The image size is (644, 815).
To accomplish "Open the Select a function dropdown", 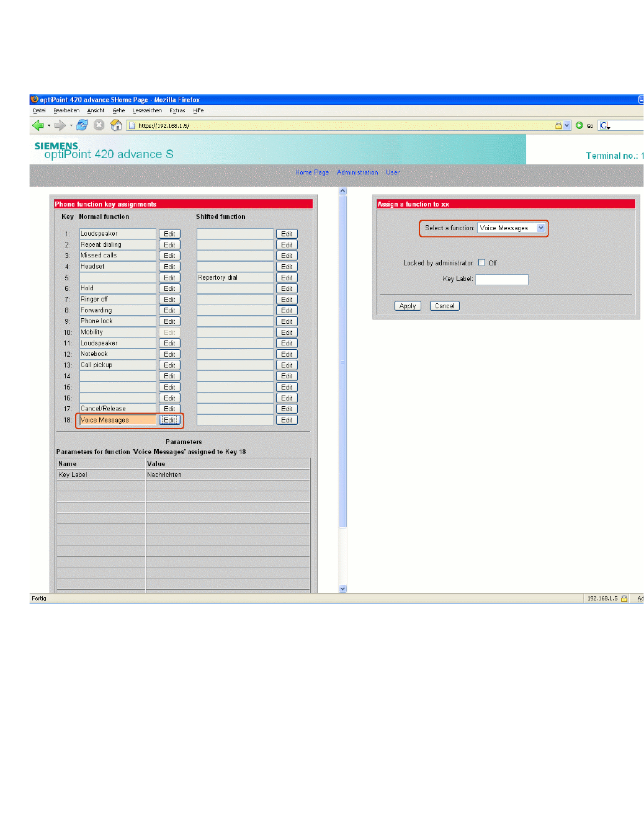I will 540,228.
